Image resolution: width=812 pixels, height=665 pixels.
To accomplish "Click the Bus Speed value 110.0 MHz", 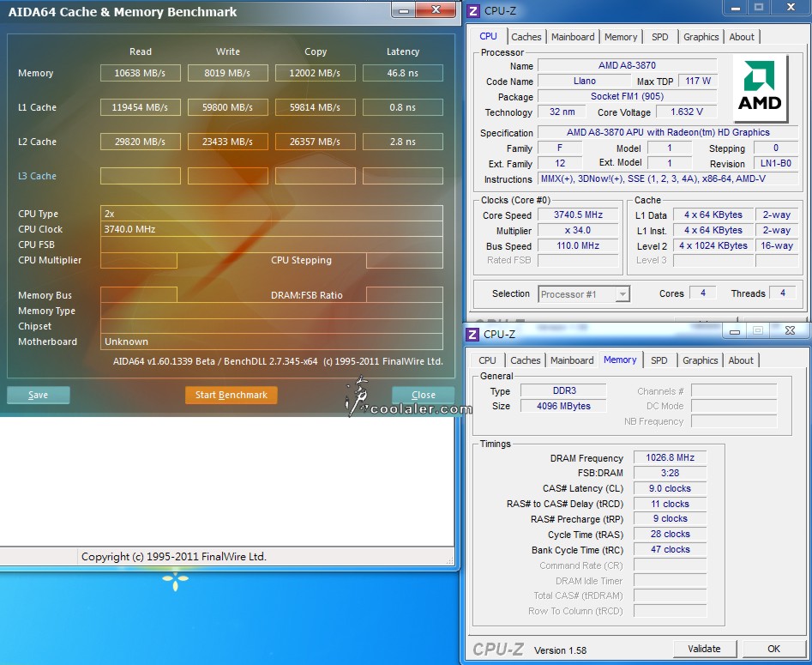I will tap(579, 245).
